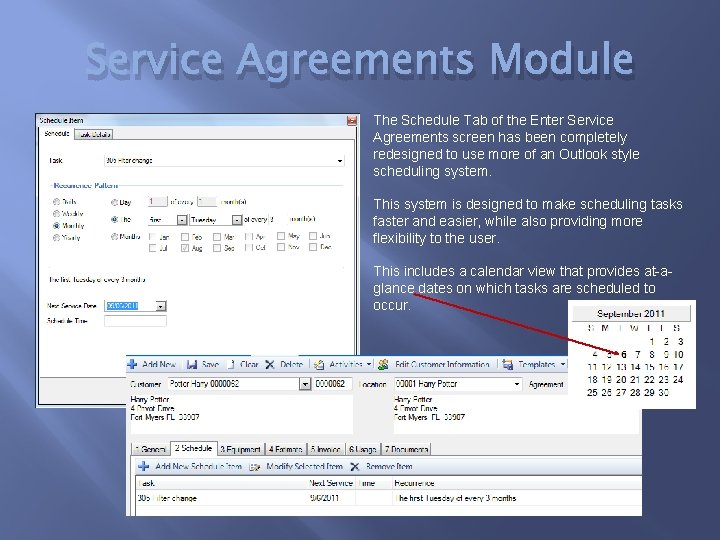Click the Add New Schedule Item plus icon

point(144,467)
